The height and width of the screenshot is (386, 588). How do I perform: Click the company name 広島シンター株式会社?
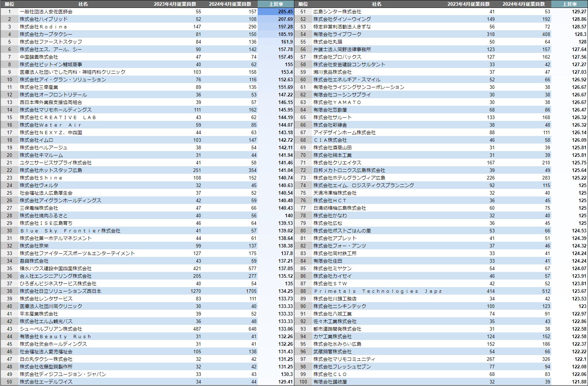click(337, 12)
